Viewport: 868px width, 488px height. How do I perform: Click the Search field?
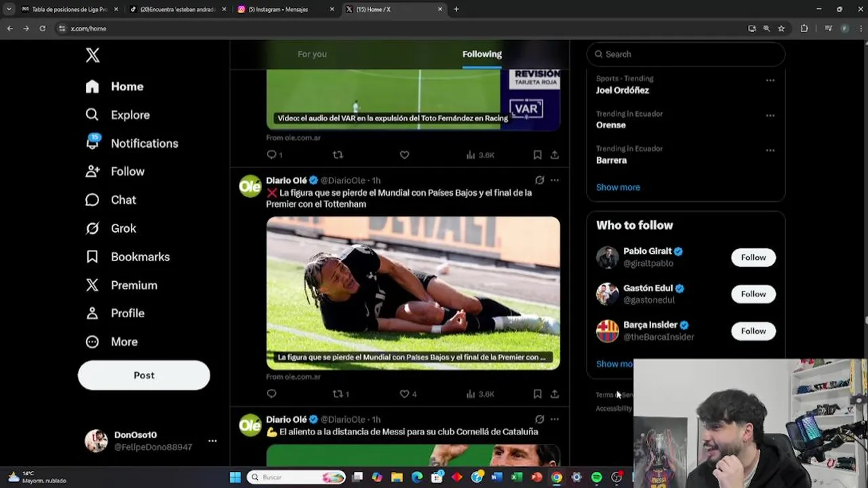point(686,54)
